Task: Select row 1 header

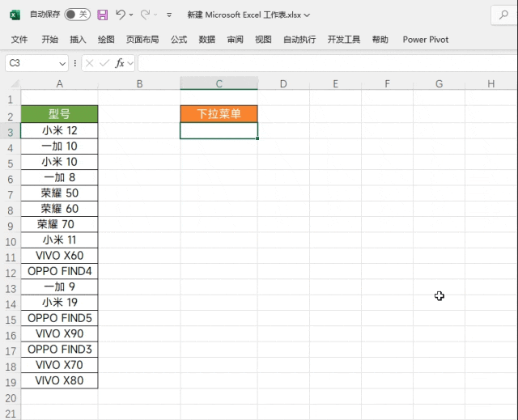Action: tap(11, 99)
